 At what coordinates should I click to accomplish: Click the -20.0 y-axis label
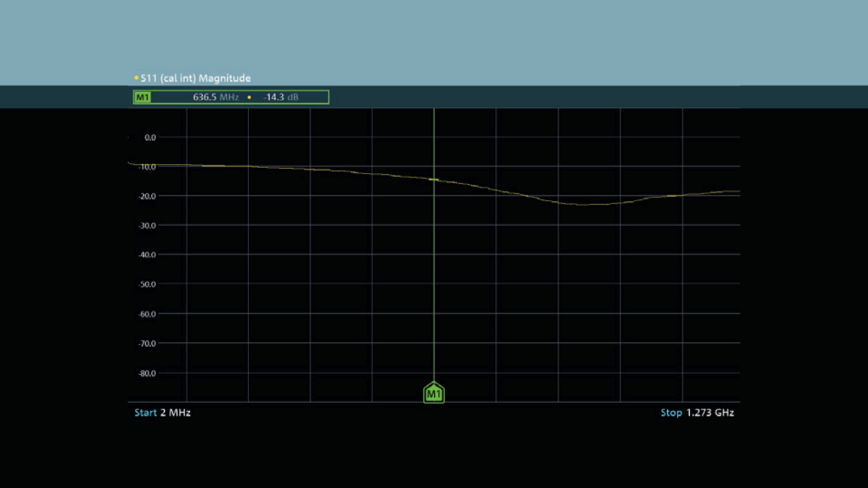pyautogui.click(x=149, y=197)
